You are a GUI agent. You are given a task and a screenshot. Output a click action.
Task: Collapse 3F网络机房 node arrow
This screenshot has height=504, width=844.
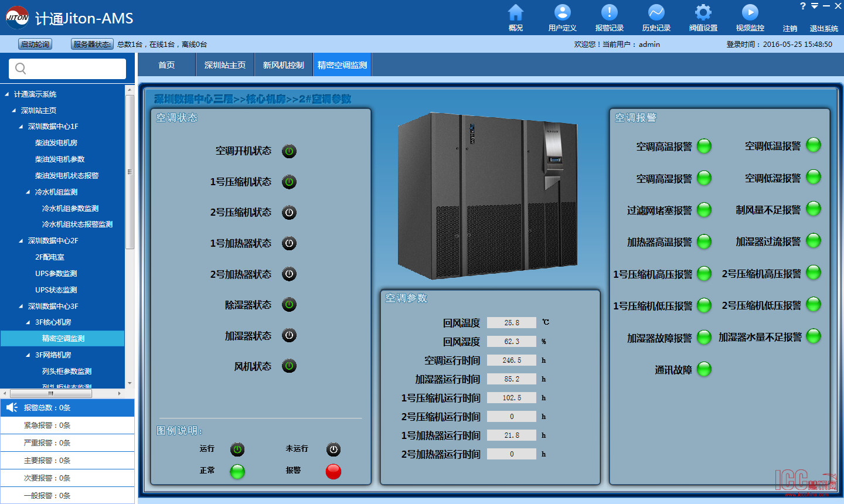click(x=28, y=355)
